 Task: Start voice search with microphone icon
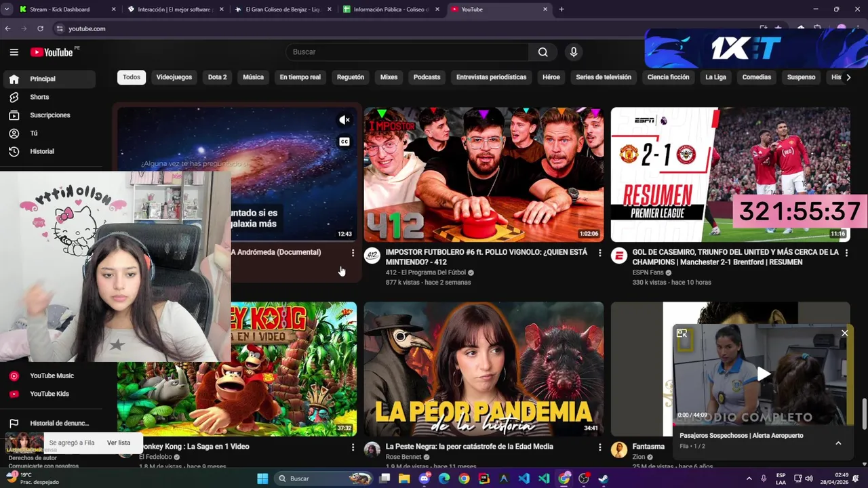[x=574, y=52]
